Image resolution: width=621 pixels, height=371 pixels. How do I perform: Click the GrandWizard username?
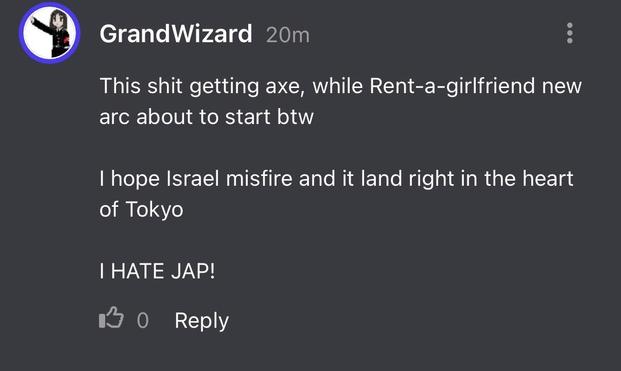pyautogui.click(x=176, y=34)
